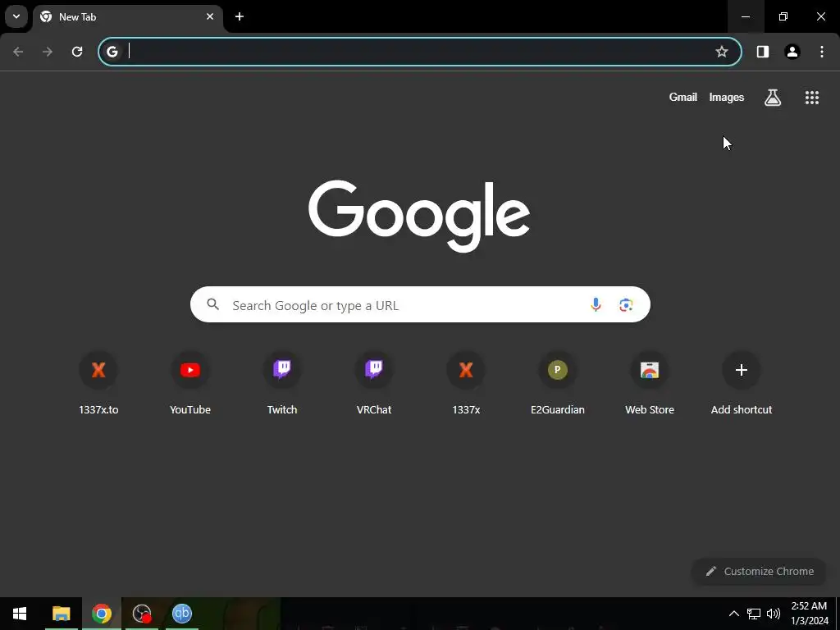
Task: Go forward with the forward arrow
Action: coord(48,52)
